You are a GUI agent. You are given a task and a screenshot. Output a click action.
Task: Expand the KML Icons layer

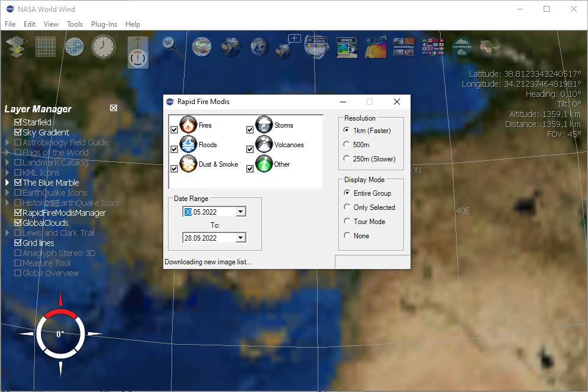tap(7, 173)
